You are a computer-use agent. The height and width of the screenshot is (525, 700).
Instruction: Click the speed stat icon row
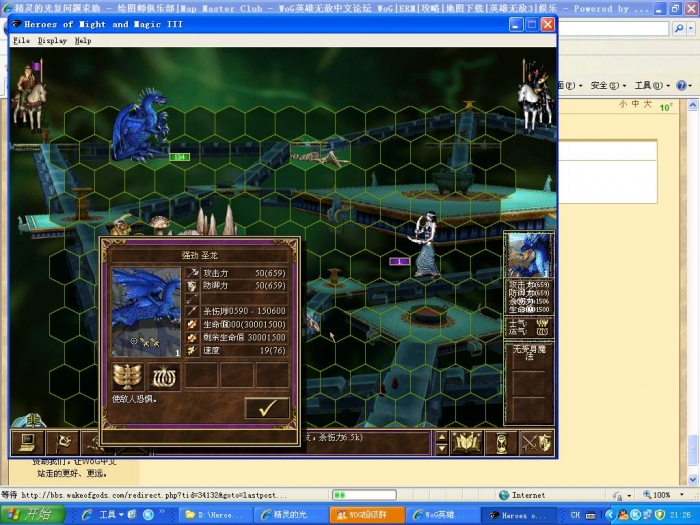click(x=237, y=350)
